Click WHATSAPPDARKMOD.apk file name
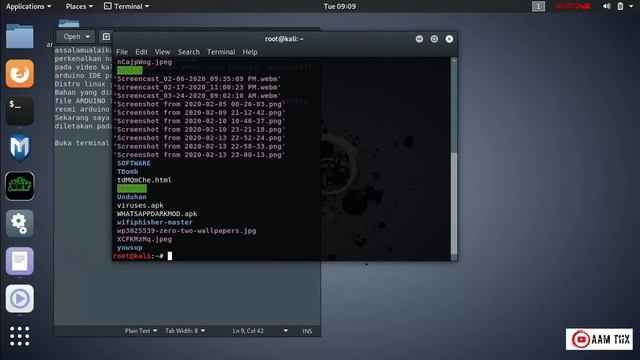 [x=157, y=213]
